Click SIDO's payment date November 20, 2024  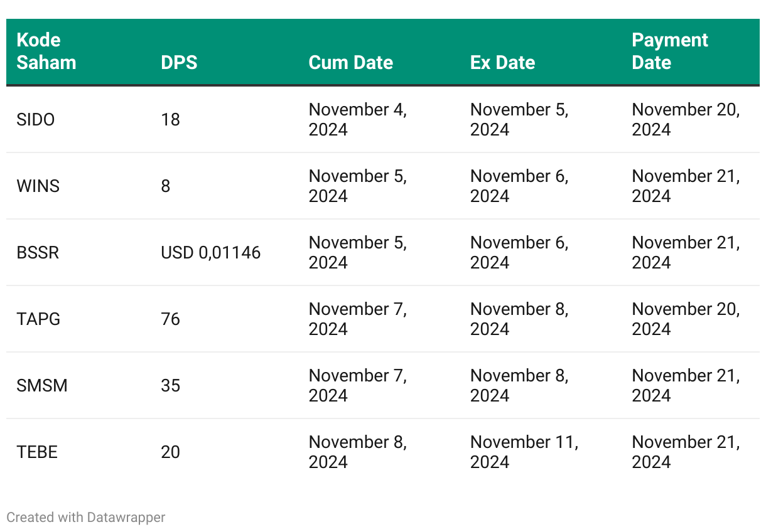pos(686,119)
